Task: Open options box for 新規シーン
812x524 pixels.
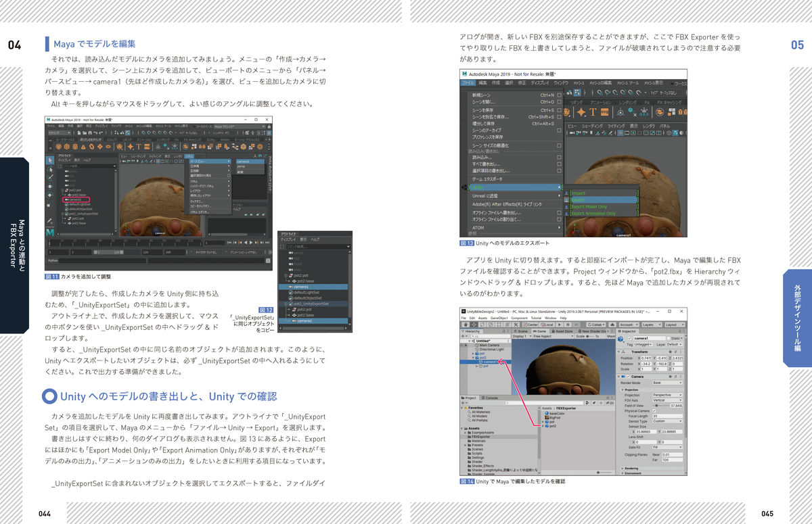Action: coord(559,95)
